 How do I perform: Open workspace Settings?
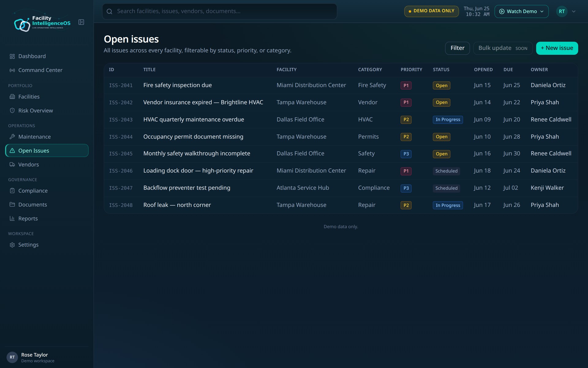click(x=47, y=245)
